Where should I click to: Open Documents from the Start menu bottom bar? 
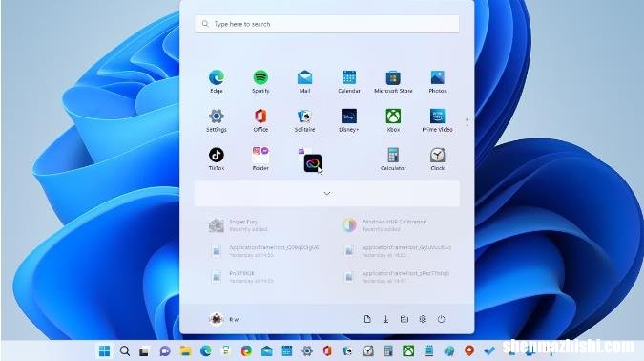[x=367, y=319]
